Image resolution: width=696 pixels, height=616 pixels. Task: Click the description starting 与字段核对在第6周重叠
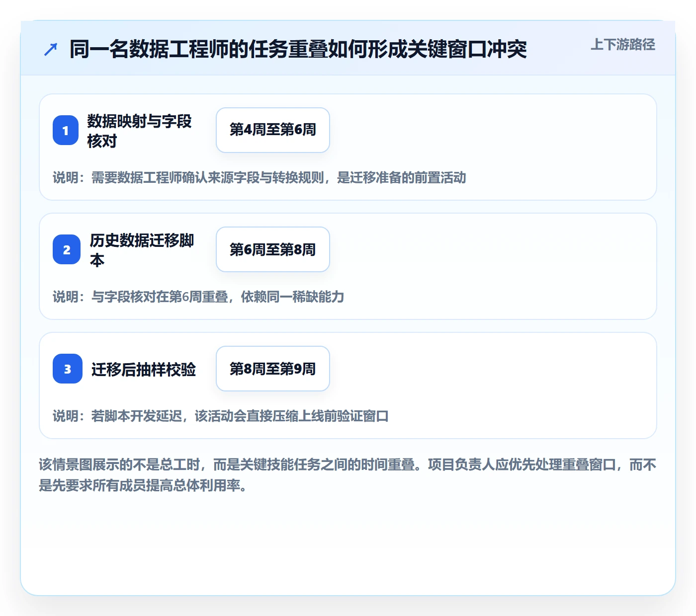[198, 297]
